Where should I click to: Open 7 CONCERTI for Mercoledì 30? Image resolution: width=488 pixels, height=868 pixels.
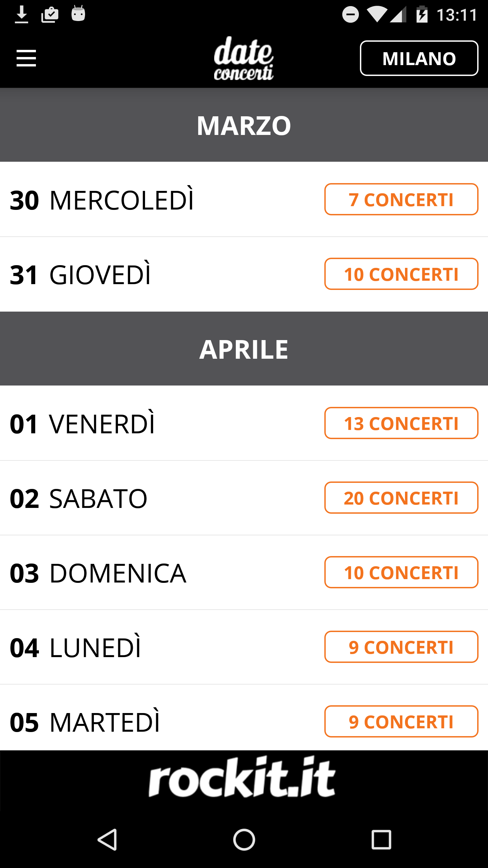pos(401,199)
